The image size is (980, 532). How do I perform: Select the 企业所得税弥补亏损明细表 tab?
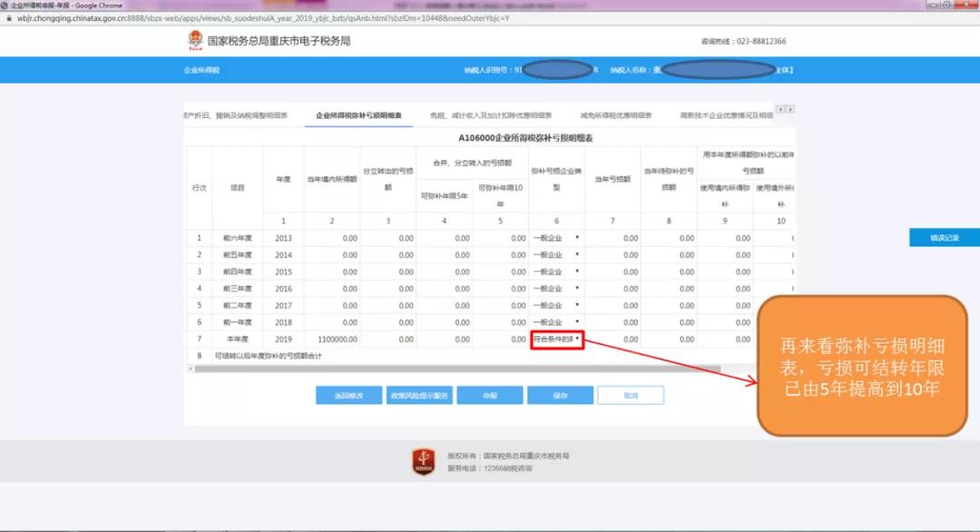click(358, 115)
